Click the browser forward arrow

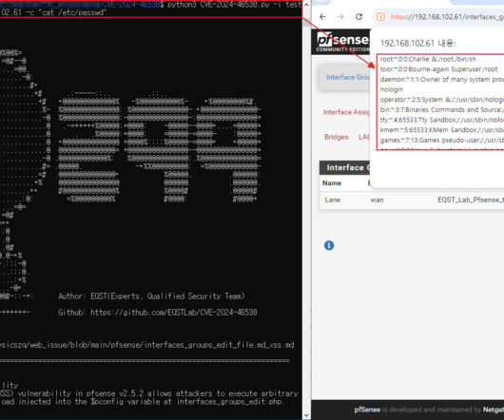340,17
